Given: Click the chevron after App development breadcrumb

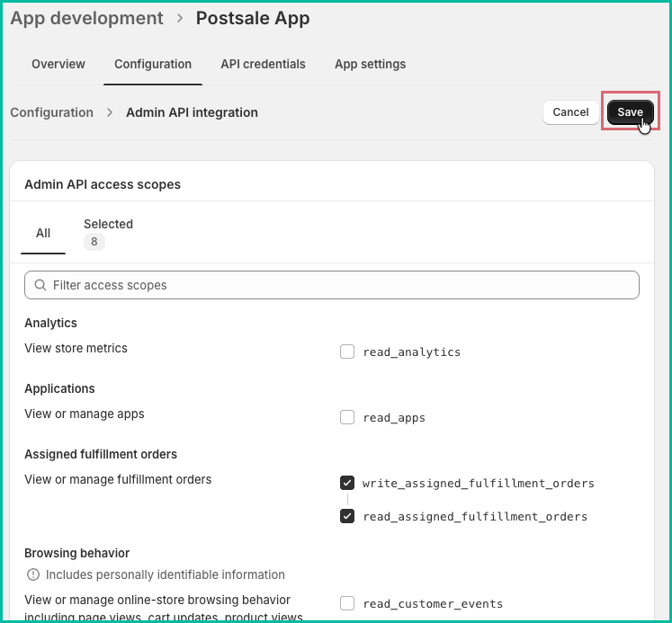Looking at the screenshot, I should click(x=180, y=18).
